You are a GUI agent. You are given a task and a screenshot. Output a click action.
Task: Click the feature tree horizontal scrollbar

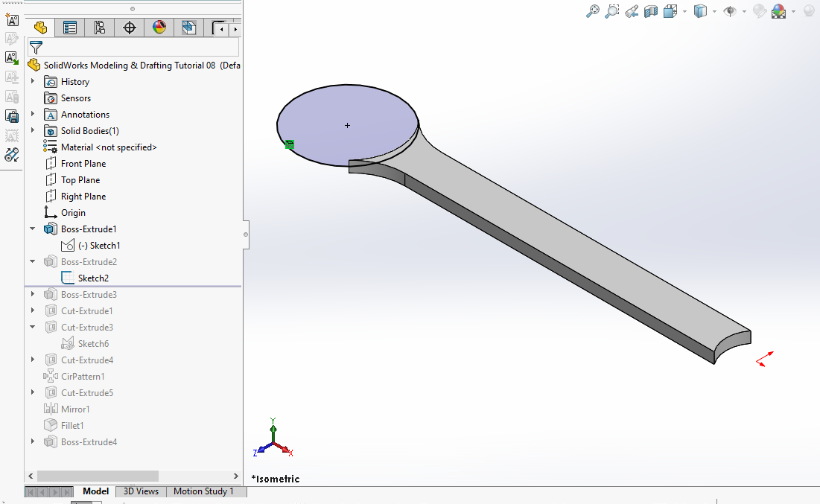coord(98,476)
